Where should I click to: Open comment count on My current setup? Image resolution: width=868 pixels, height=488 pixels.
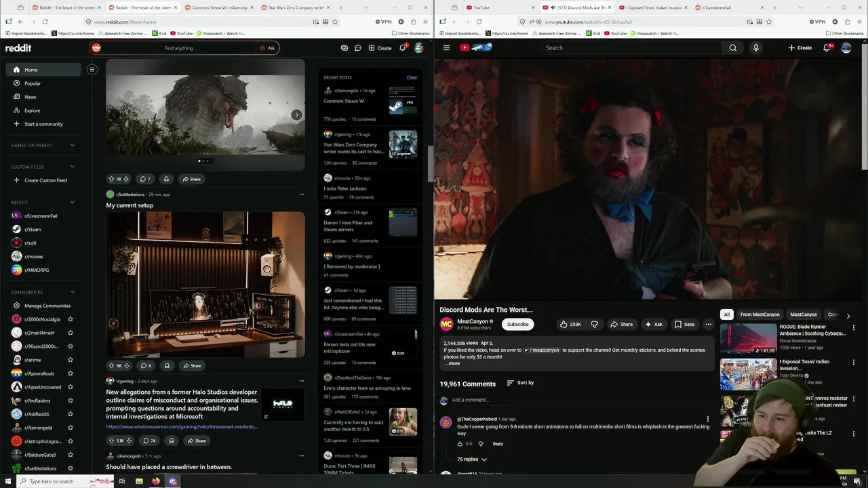(146, 366)
